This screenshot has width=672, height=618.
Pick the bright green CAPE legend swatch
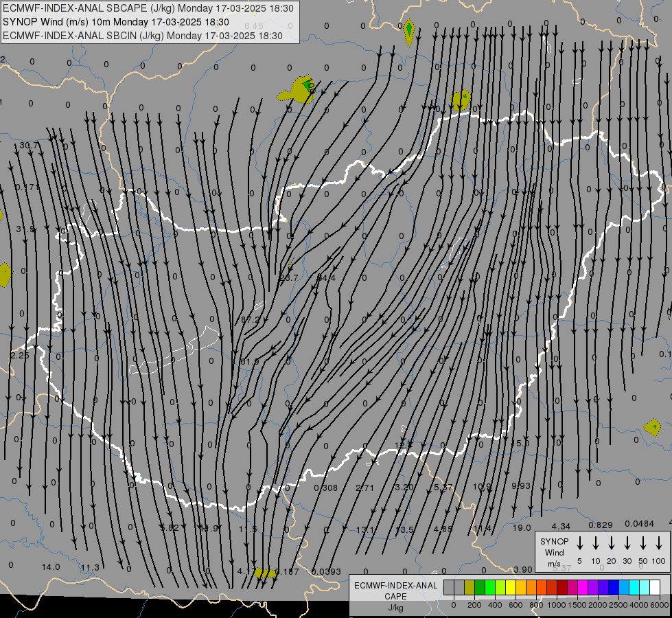click(x=490, y=587)
